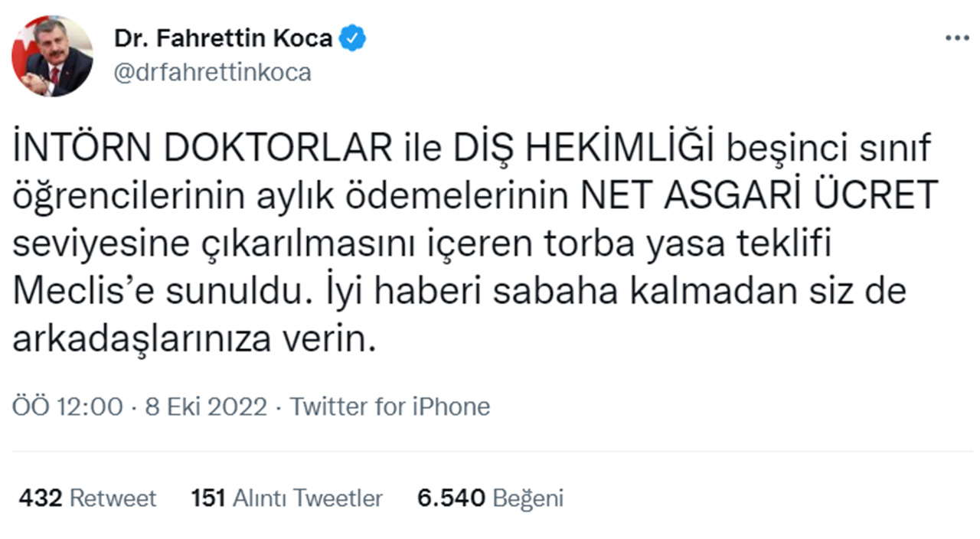
Task: Open the tweet timestamp 8 Eki 2022
Action: [204, 407]
